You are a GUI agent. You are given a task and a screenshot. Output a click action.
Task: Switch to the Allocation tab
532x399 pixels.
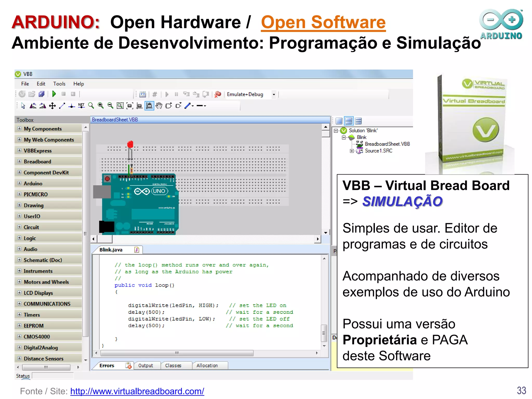[x=210, y=365]
